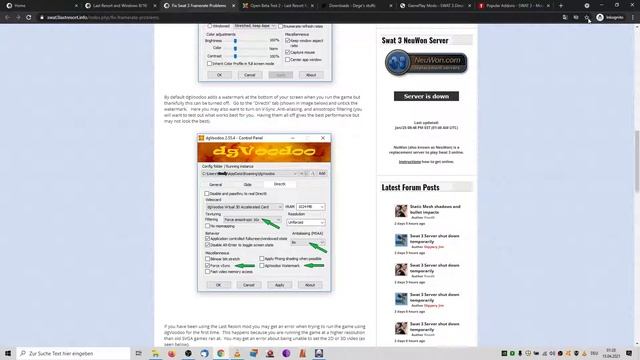Open a new tab with the plus button
The width and height of the screenshot is (640, 360).
pos(560,6)
